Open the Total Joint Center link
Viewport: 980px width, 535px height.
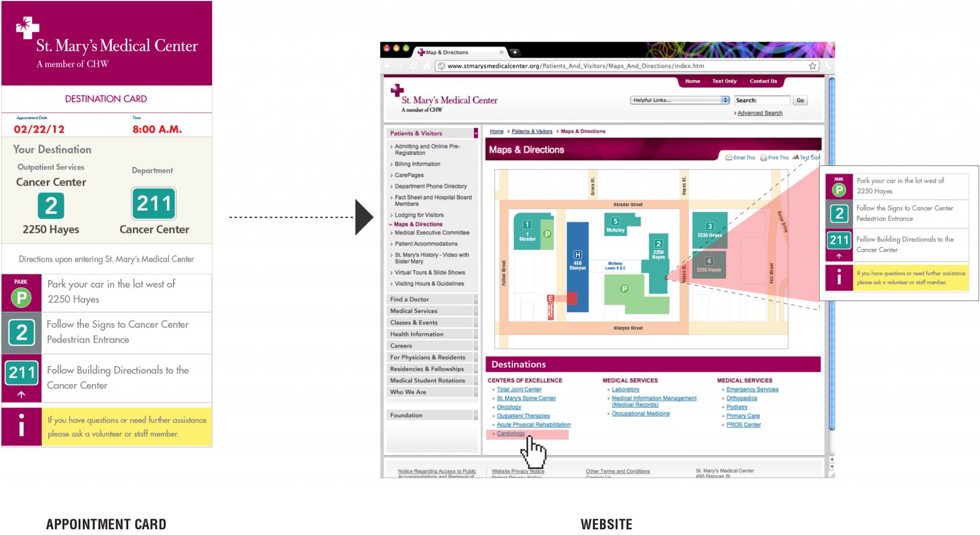pyautogui.click(x=519, y=390)
